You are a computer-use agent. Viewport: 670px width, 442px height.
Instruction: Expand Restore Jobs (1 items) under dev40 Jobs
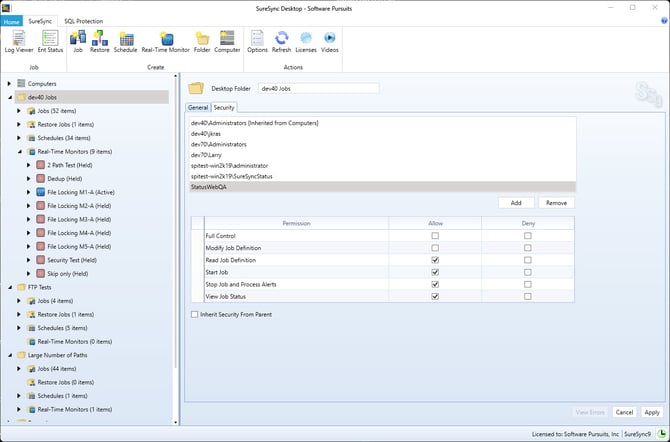click(x=19, y=124)
